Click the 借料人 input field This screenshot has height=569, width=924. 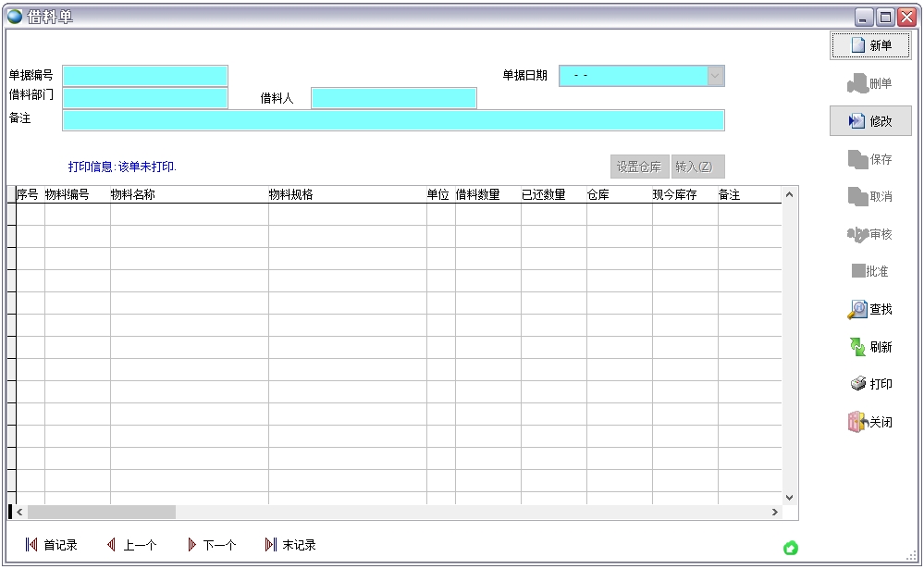pyautogui.click(x=393, y=98)
